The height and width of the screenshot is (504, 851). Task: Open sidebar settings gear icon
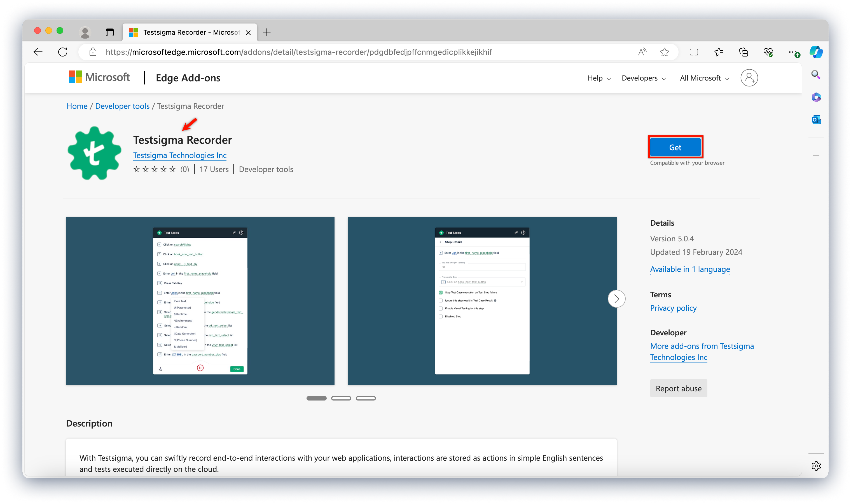(x=816, y=466)
